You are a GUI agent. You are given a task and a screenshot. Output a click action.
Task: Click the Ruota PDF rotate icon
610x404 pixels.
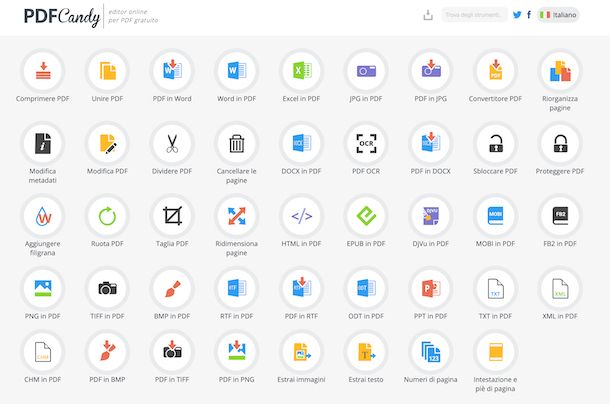click(x=107, y=216)
